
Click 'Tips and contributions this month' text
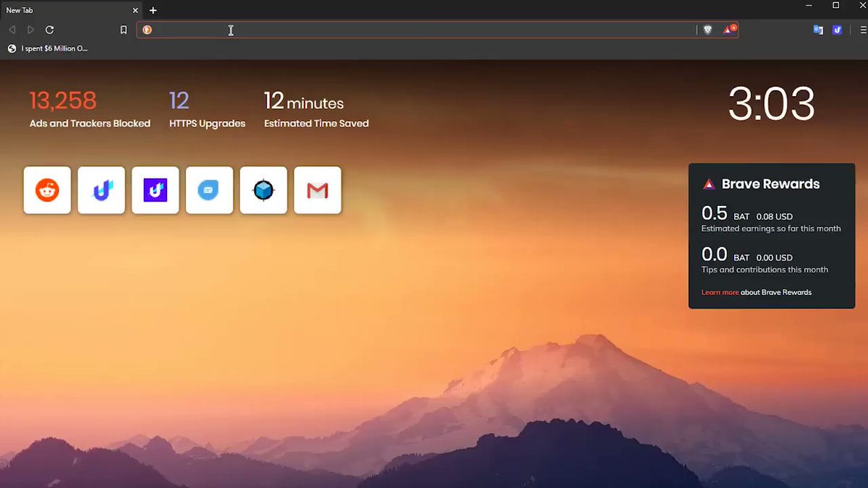[765, 270]
